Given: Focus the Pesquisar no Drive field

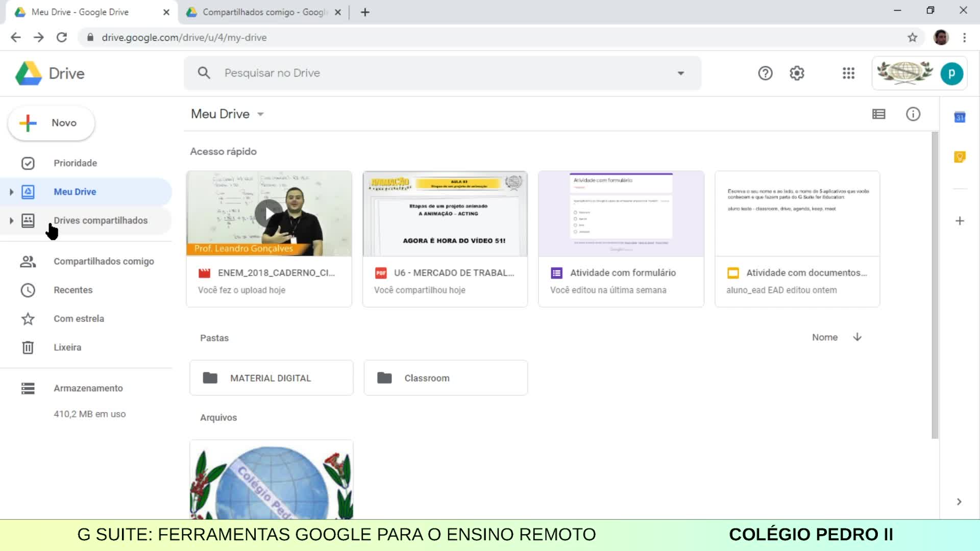Looking at the screenshot, I should click(442, 73).
